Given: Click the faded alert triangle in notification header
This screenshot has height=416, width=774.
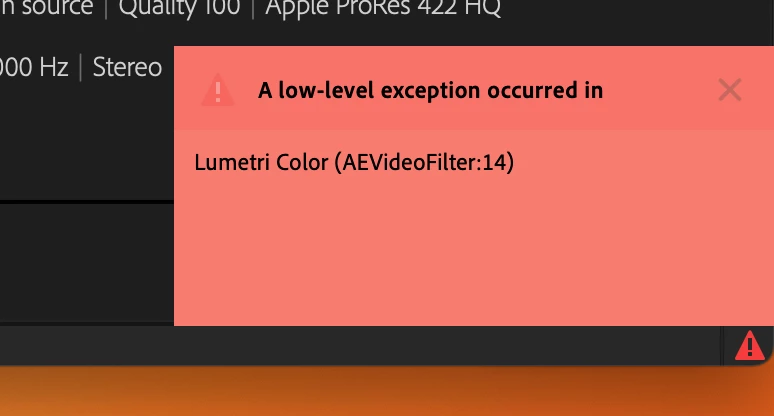Looking at the screenshot, I should (x=218, y=90).
